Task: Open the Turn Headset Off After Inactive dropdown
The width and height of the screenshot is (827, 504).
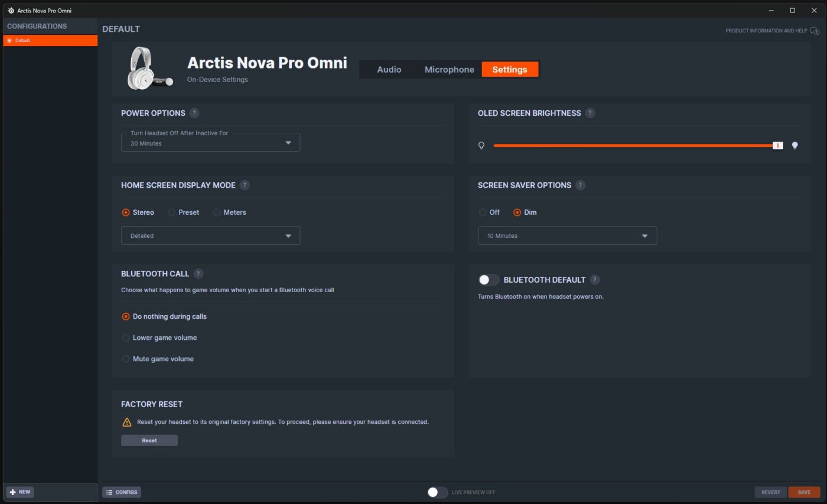Action: pos(210,142)
